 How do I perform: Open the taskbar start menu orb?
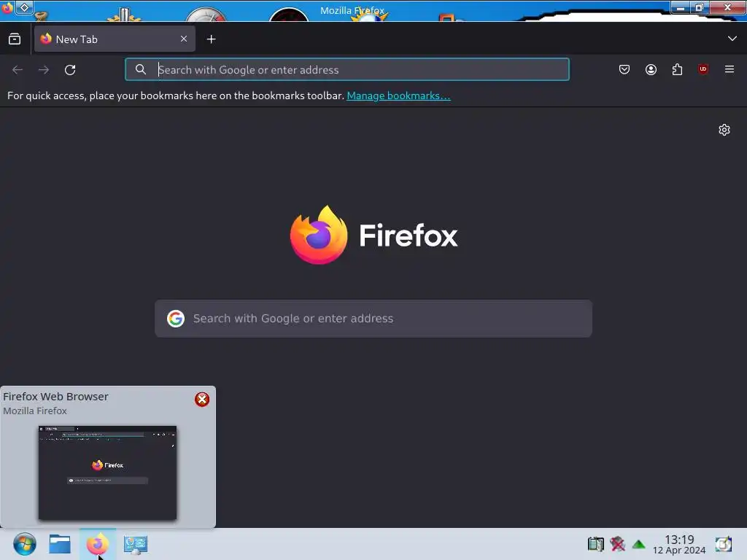tap(24, 544)
